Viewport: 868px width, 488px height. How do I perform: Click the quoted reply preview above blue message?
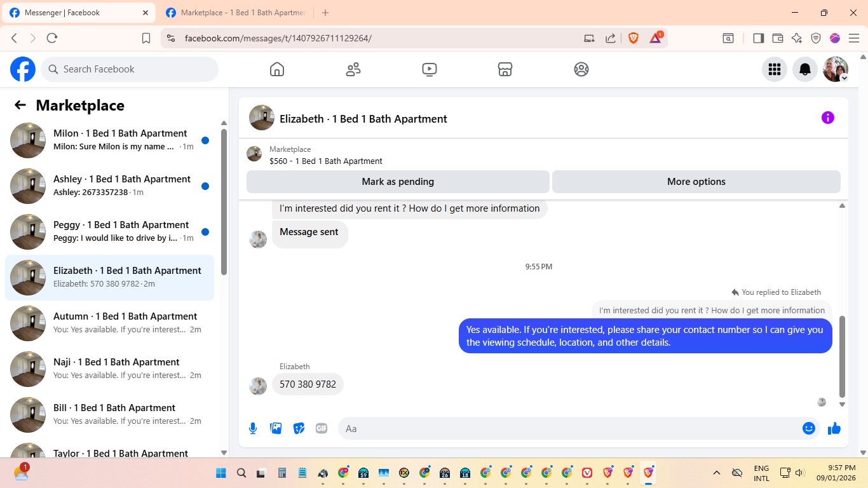(x=712, y=311)
